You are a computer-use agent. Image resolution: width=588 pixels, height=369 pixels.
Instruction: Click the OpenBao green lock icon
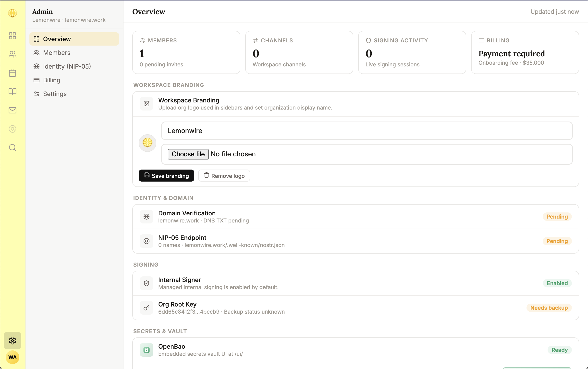click(147, 350)
